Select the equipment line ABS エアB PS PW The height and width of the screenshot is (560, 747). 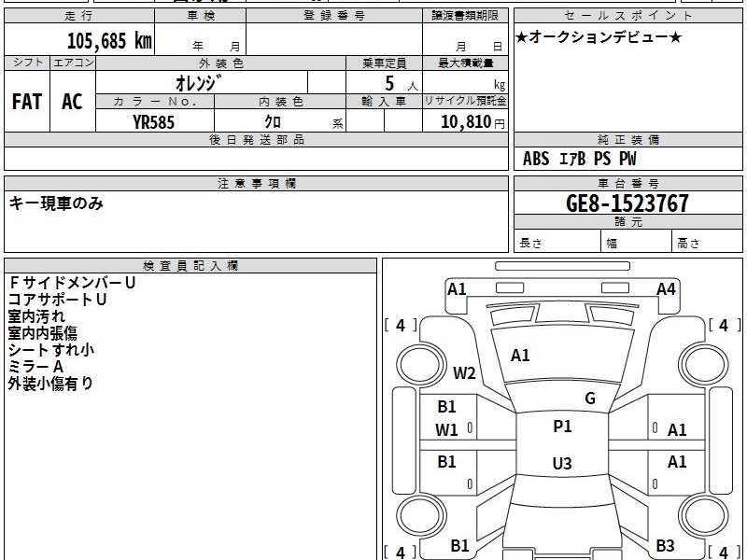click(579, 159)
